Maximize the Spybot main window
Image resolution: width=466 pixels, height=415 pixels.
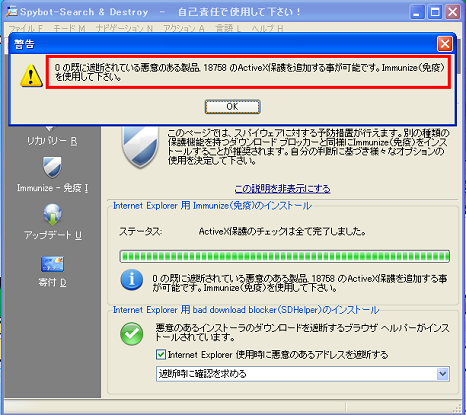pyautogui.click(x=435, y=12)
